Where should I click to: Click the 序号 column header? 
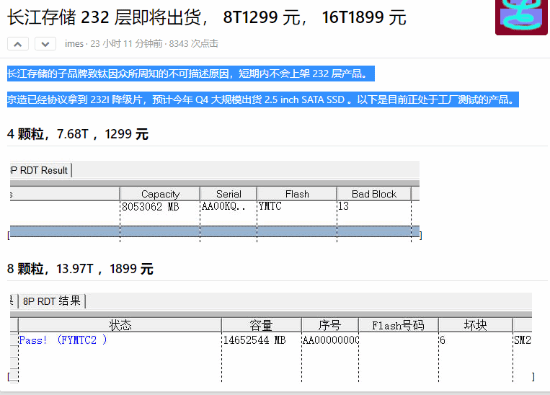(x=330, y=325)
